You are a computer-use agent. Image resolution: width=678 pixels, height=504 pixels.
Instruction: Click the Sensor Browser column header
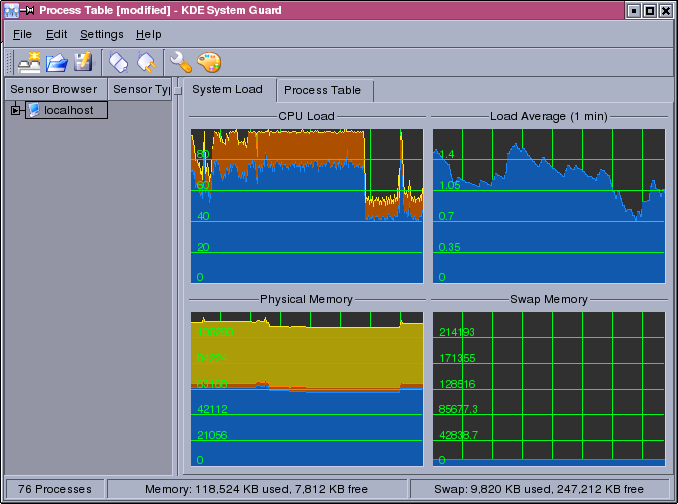tap(53, 89)
